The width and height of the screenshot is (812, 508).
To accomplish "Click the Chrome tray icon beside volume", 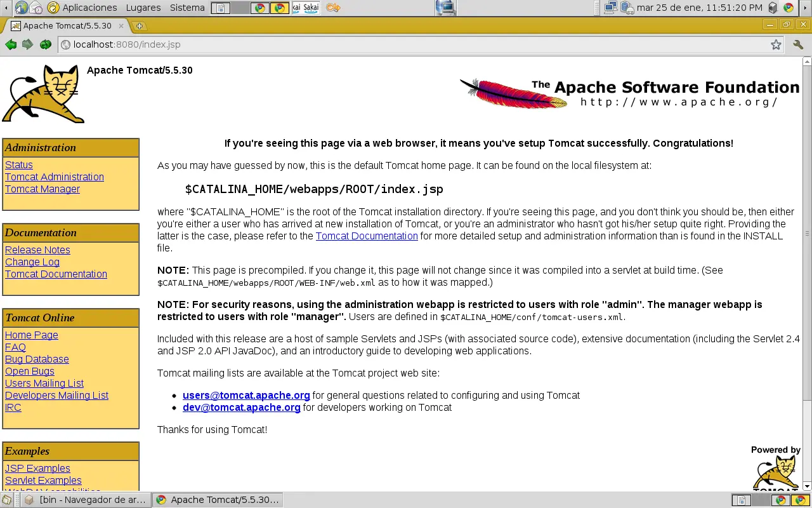I will [789, 8].
